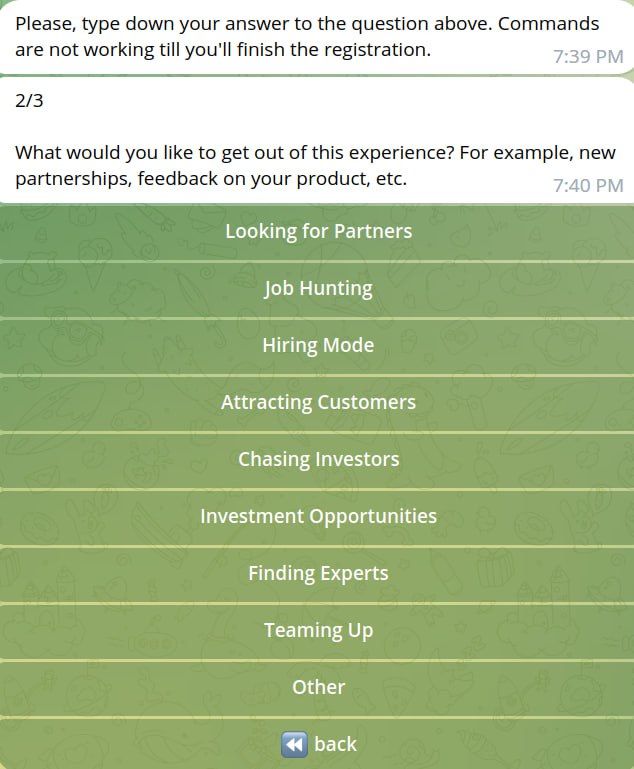Tap the Investment Opportunities option
Screen dimensions: 634x769
point(318,517)
